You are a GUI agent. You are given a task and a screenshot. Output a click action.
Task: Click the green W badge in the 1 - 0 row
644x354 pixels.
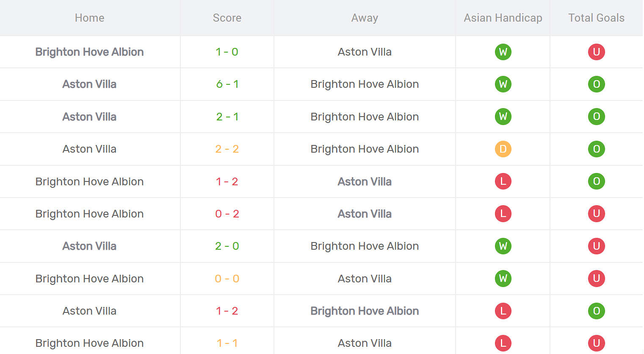pos(503,52)
